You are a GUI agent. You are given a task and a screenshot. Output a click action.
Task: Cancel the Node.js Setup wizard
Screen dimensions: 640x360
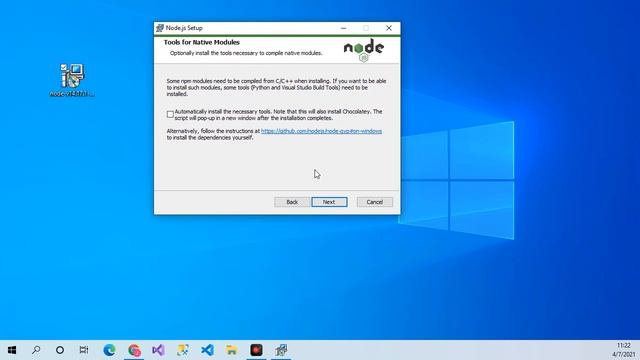374,202
